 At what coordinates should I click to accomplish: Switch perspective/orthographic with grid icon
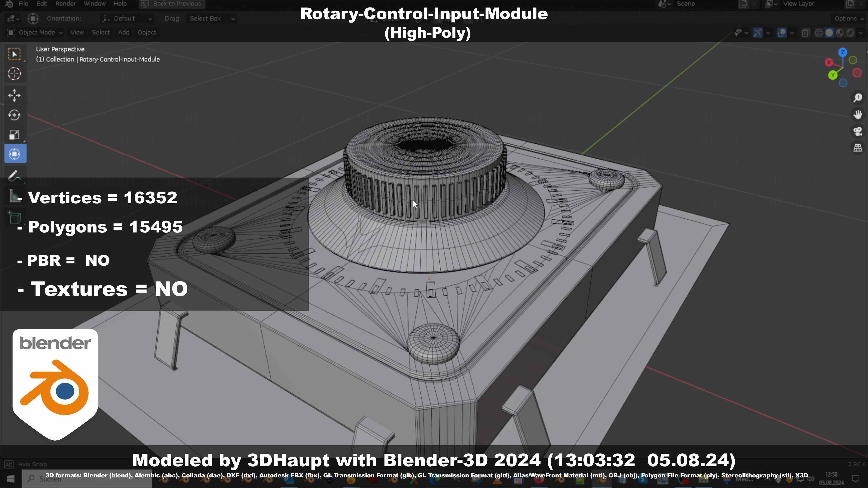[x=858, y=148]
